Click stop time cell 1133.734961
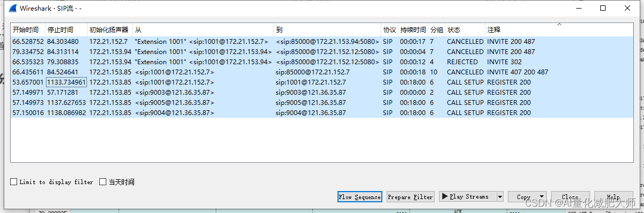The image size is (644, 213). tap(66, 82)
